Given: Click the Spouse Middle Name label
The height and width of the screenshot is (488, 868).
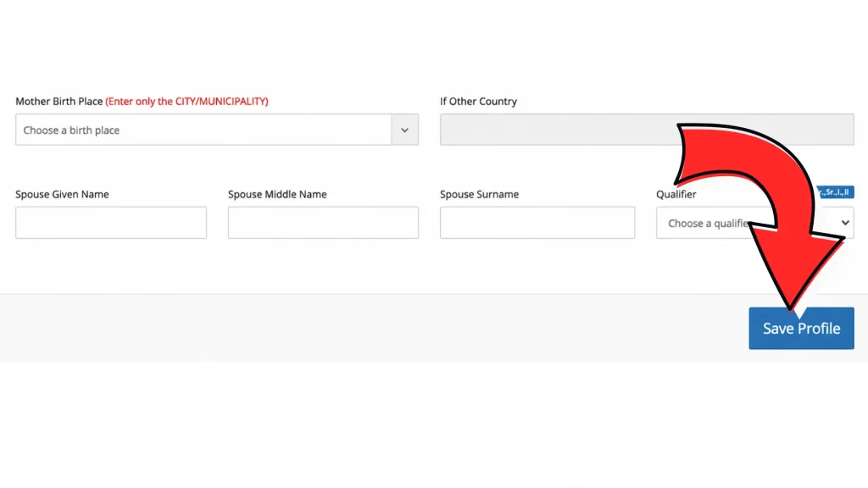Looking at the screenshot, I should point(277,194).
